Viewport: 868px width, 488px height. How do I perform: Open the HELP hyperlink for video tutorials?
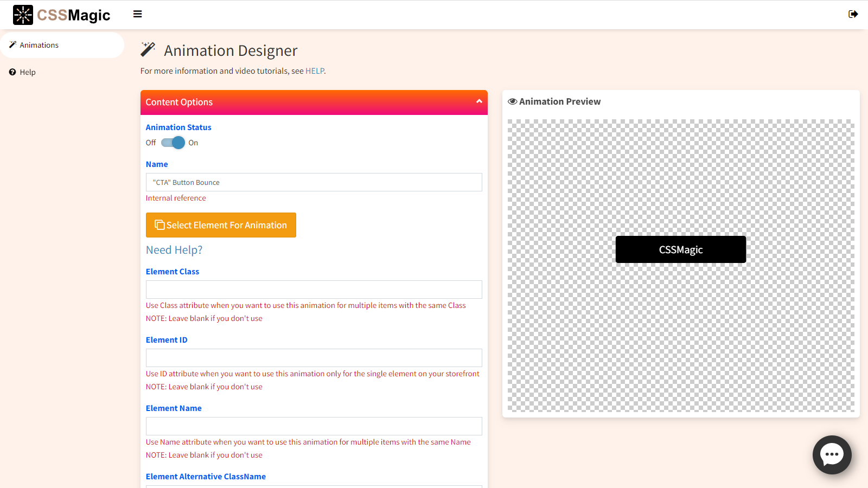(315, 70)
